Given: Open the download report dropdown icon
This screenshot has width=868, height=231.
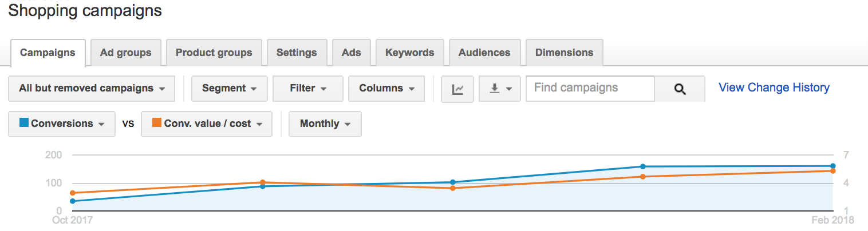Looking at the screenshot, I should [x=499, y=89].
